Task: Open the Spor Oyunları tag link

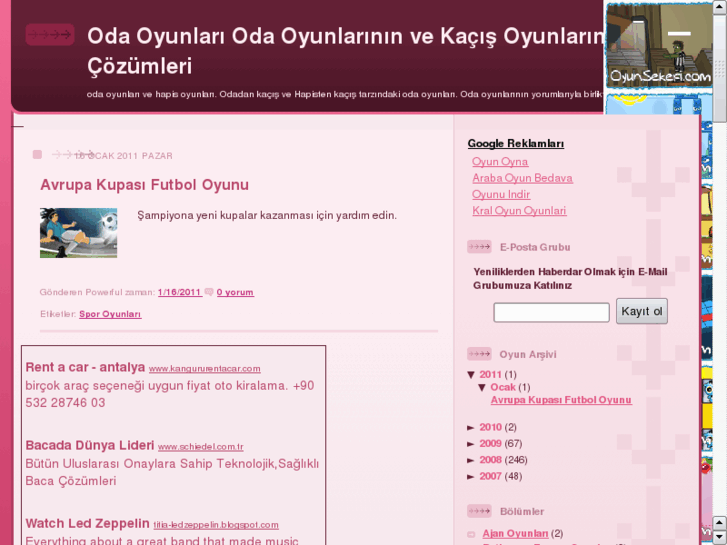Action: tap(110, 314)
